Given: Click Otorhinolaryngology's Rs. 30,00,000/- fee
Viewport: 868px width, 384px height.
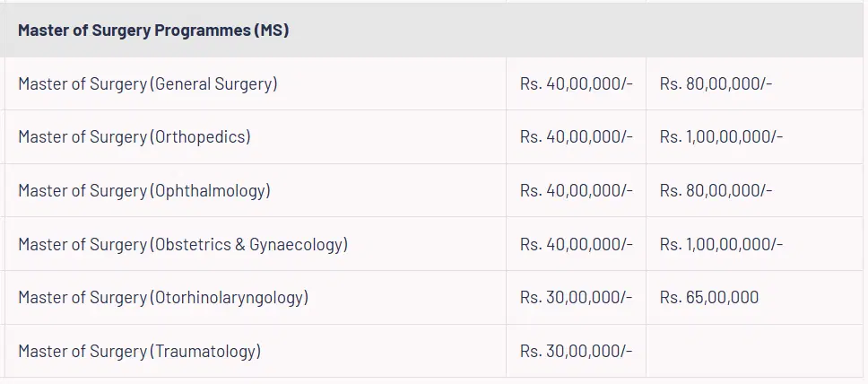Looking at the screenshot, I should click(577, 297).
